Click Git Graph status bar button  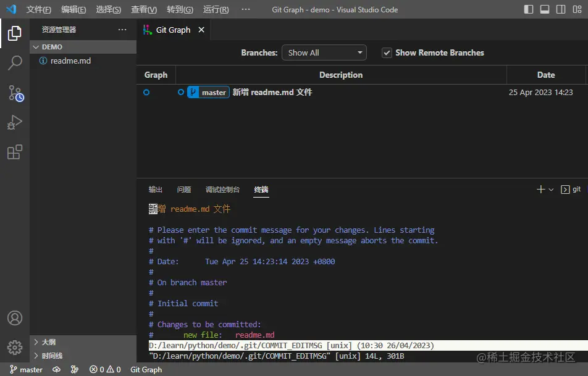(x=146, y=370)
